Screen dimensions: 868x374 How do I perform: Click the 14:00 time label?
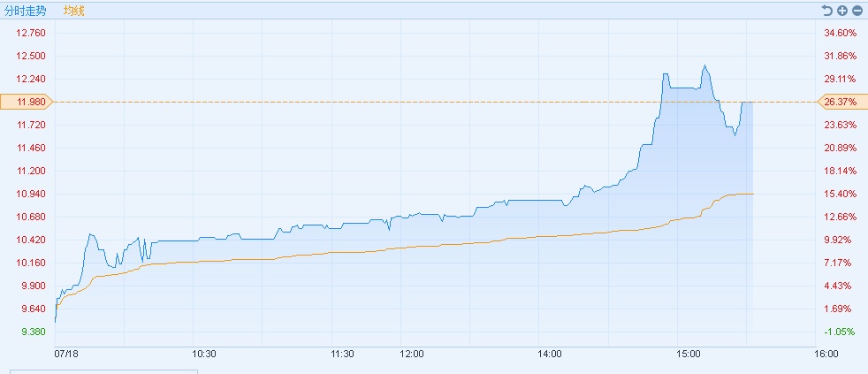tap(550, 354)
